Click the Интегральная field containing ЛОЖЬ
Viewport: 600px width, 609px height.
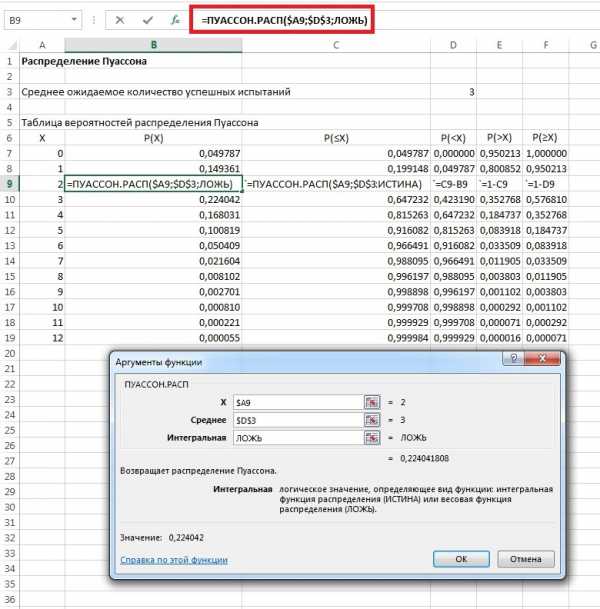point(295,438)
